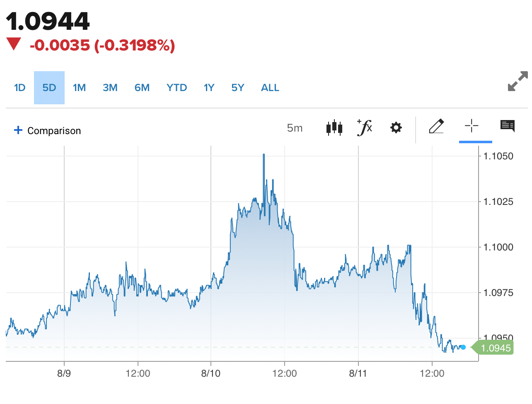Click the 1.0945 current price label

496,348
